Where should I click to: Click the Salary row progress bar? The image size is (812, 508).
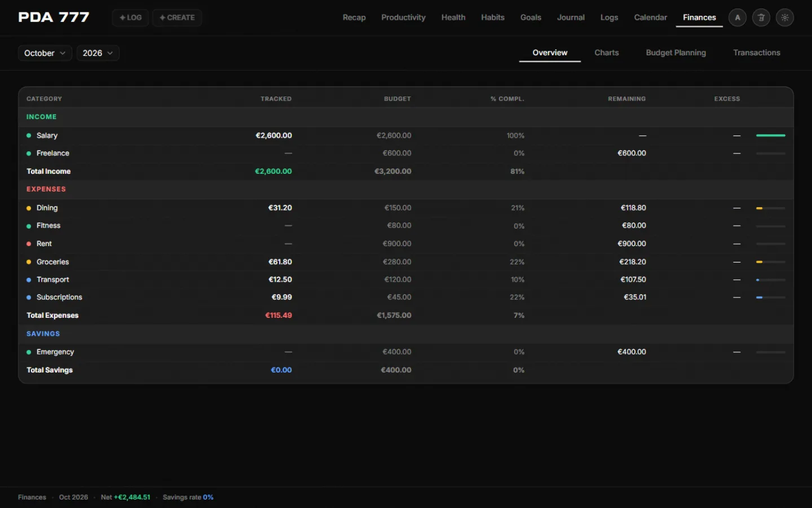(x=770, y=135)
